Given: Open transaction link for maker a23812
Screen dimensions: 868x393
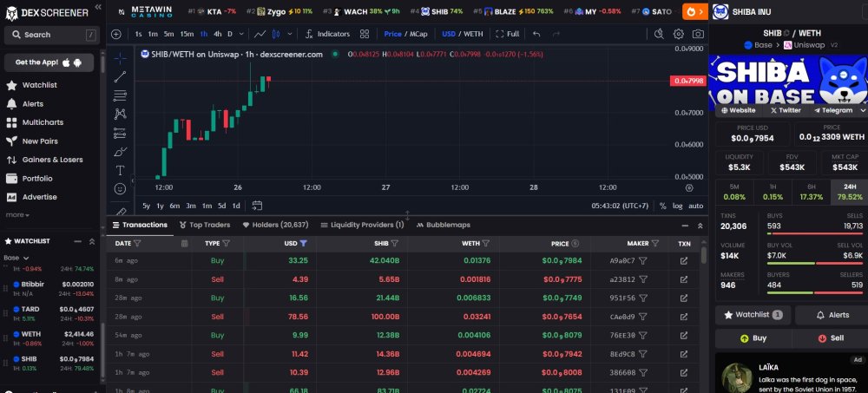Looking at the screenshot, I should coord(684,279).
